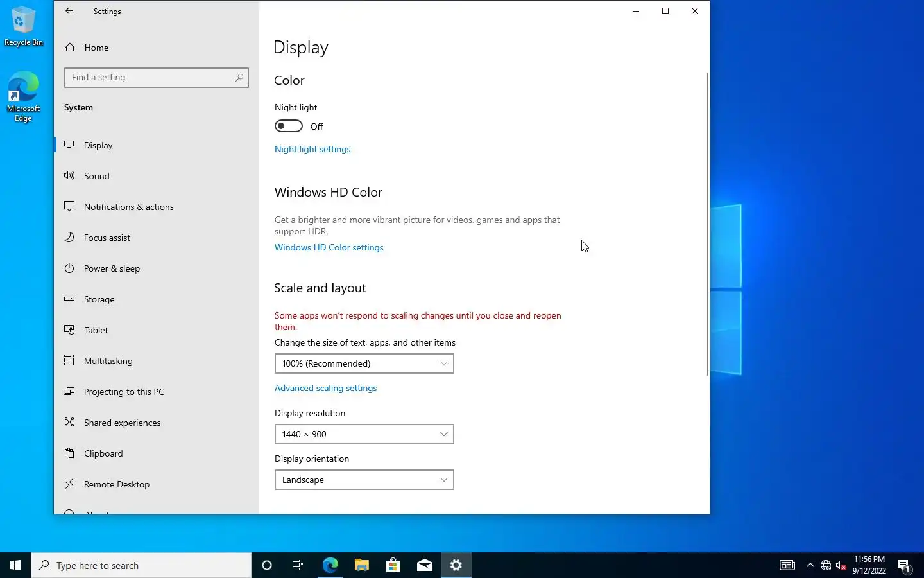The height and width of the screenshot is (578, 924).
Task: Open the scaling percentage dropdown
Action: [364, 363]
